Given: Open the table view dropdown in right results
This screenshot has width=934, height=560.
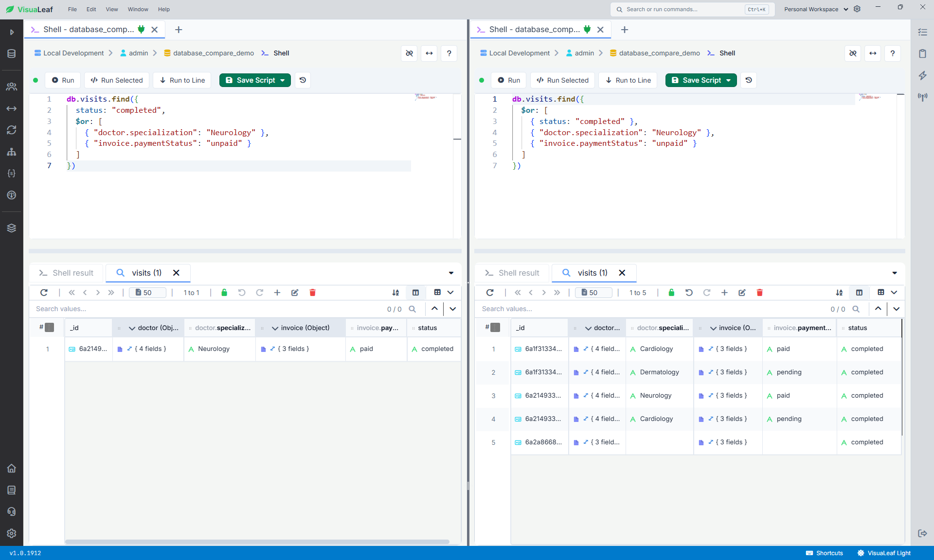Looking at the screenshot, I should click(x=894, y=293).
